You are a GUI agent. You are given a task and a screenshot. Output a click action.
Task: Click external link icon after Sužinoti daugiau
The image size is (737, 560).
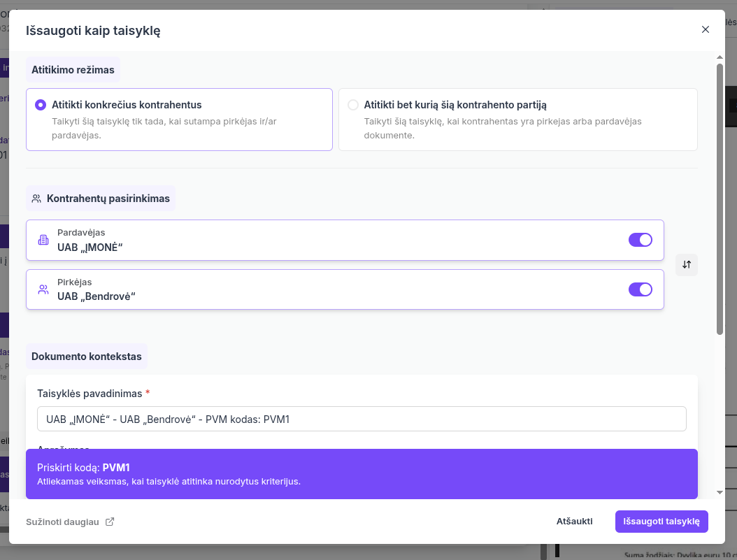pyautogui.click(x=110, y=522)
